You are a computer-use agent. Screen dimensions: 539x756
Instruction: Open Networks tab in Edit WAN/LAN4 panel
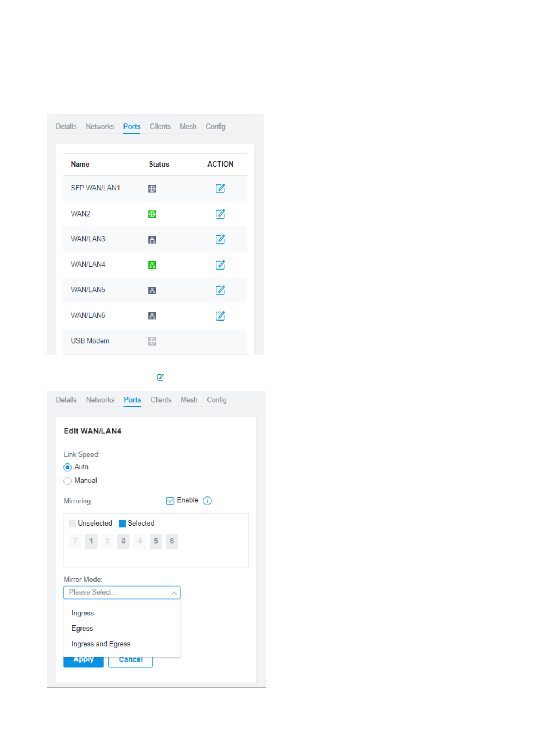(100, 400)
